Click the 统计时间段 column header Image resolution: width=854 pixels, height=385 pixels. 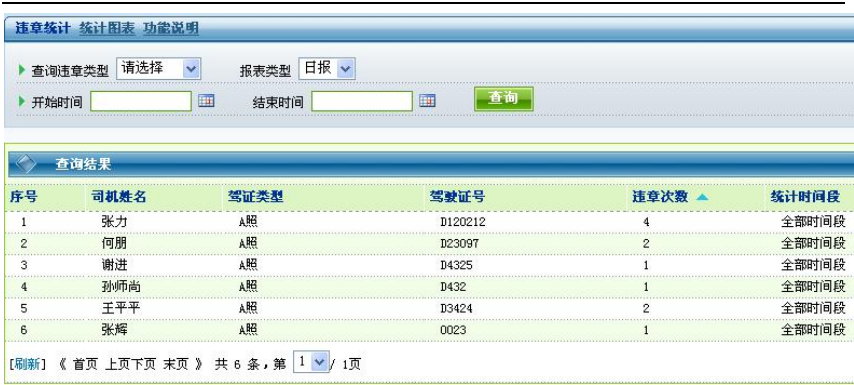tap(805, 197)
